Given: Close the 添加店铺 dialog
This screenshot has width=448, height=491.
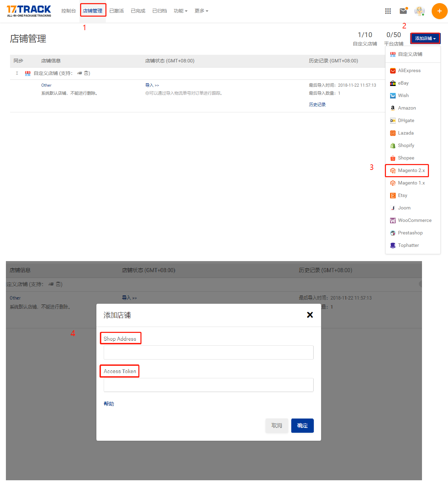Looking at the screenshot, I should pyautogui.click(x=310, y=315).
